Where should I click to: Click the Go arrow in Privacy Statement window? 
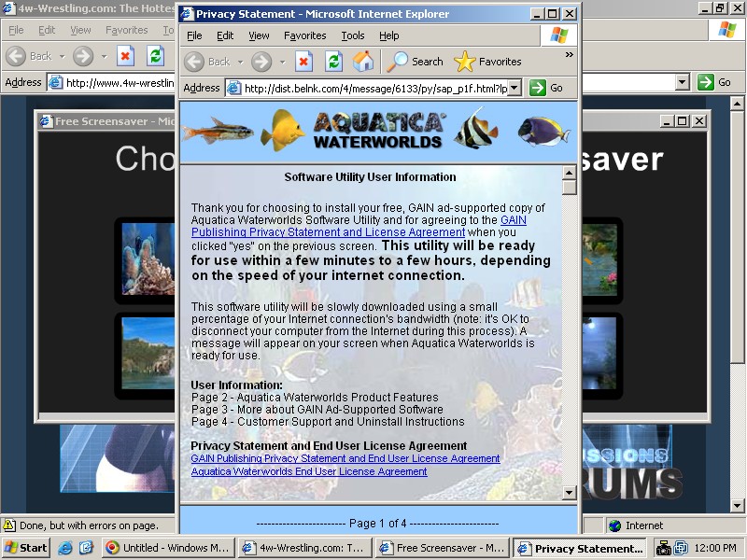click(538, 88)
